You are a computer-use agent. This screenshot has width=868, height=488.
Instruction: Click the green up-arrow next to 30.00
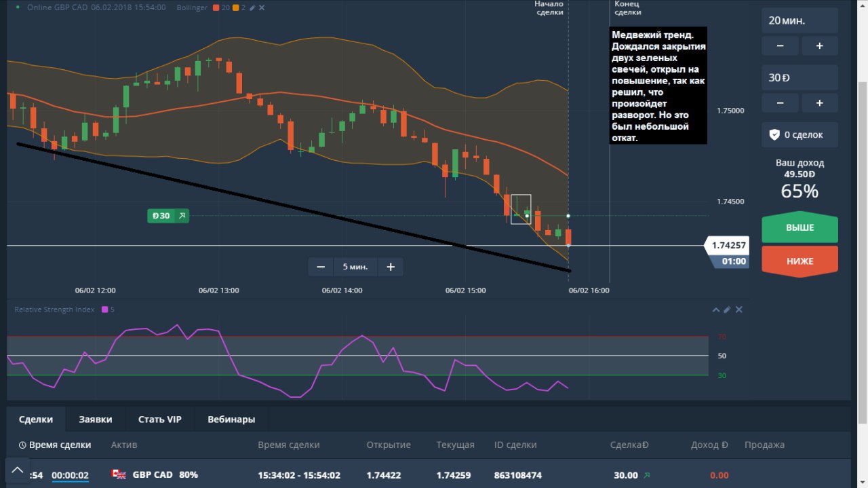646,475
